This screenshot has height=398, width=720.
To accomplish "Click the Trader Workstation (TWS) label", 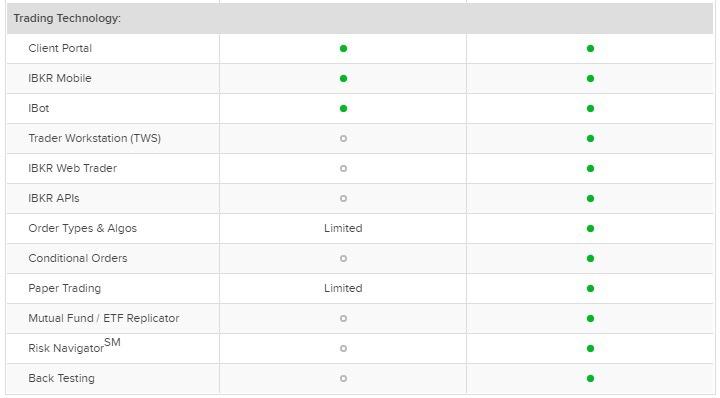I will coord(95,138).
